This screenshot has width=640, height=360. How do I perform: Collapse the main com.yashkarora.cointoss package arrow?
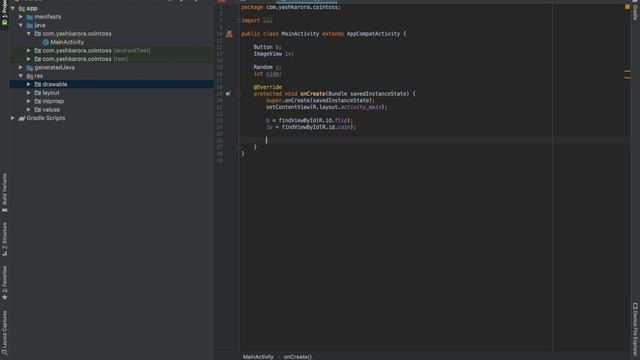tap(29, 34)
